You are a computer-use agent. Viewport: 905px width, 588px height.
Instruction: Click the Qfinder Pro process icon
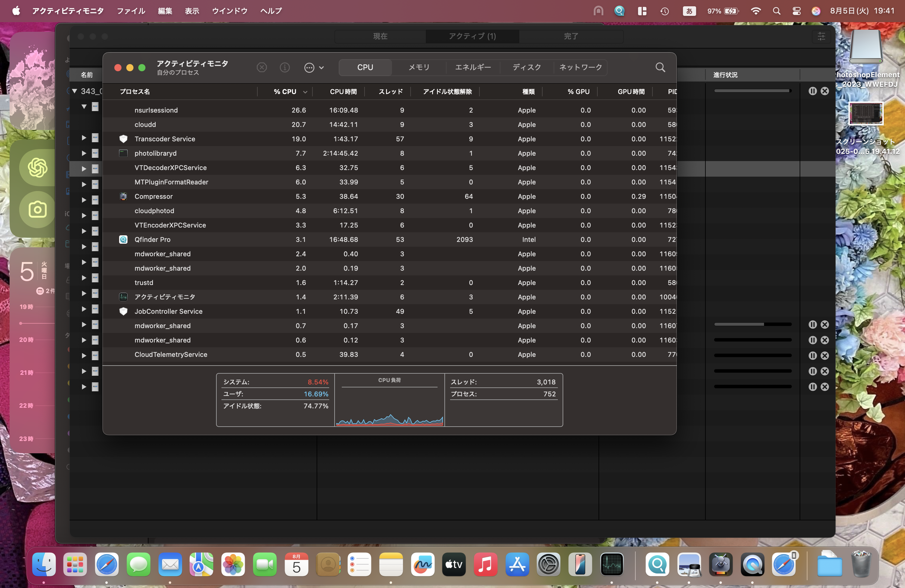(x=123, y=240)
